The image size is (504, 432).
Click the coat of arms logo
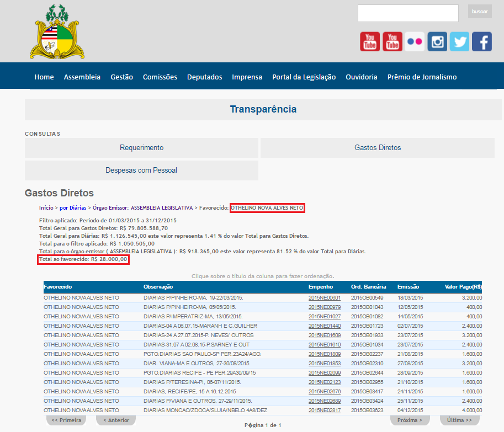57,32
